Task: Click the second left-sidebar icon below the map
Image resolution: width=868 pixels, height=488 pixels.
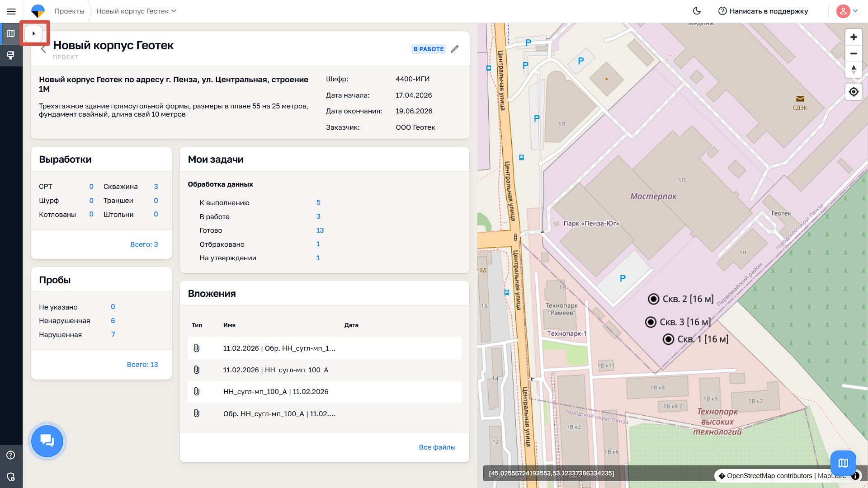Action: pyautogui.click(x=11, y=55)
